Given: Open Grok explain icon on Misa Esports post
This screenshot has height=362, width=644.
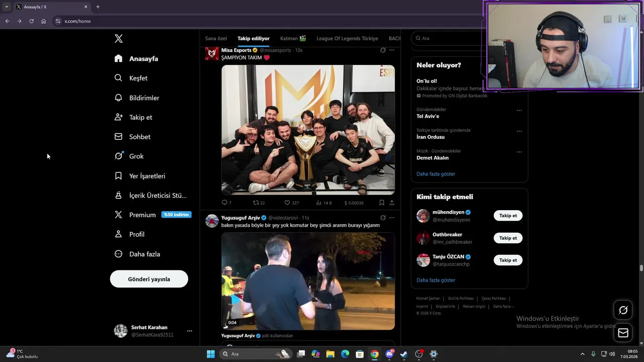Looking at the screenshot, I should pos(383,50).
